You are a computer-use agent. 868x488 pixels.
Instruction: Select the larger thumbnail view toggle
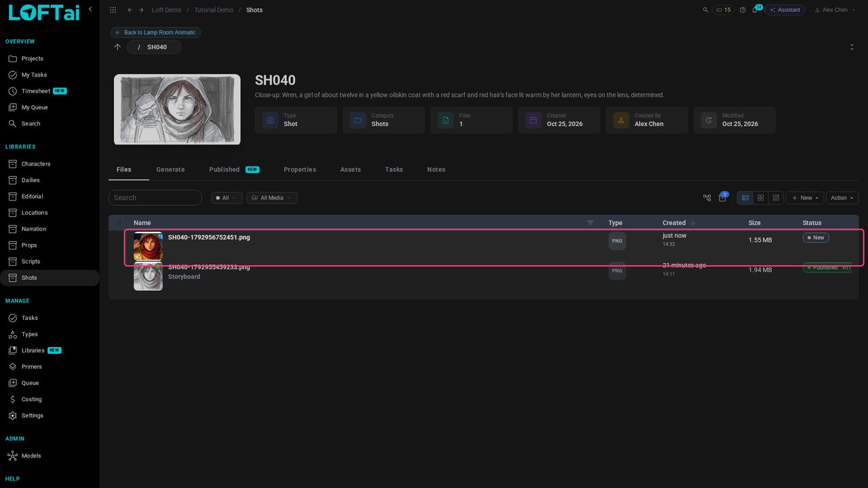click(776, 198)
